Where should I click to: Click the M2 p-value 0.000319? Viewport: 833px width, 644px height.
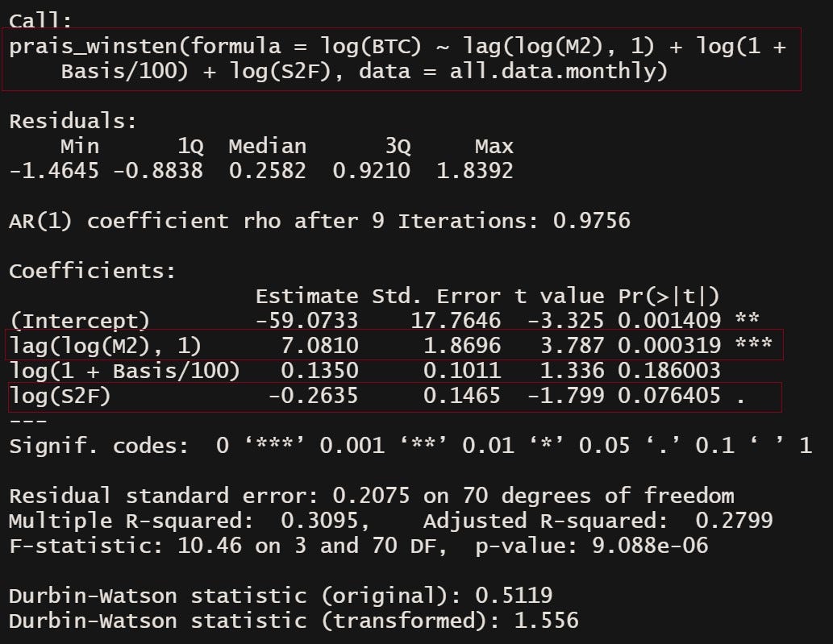pos(669,346)
